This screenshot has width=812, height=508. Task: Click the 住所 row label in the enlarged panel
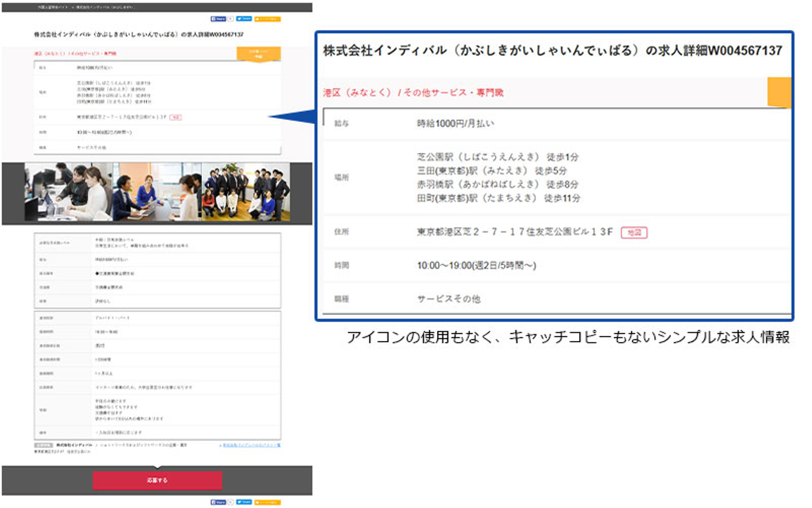341,231
